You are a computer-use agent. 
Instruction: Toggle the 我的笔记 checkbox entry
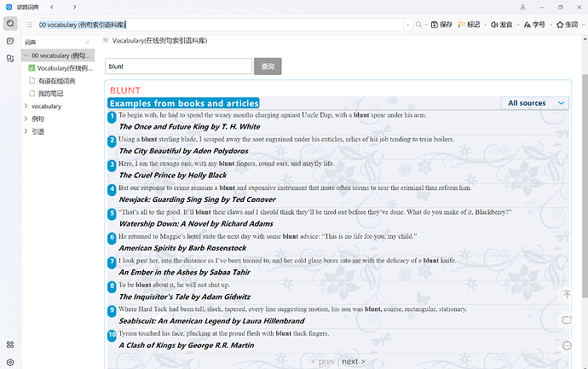(32, 94)
